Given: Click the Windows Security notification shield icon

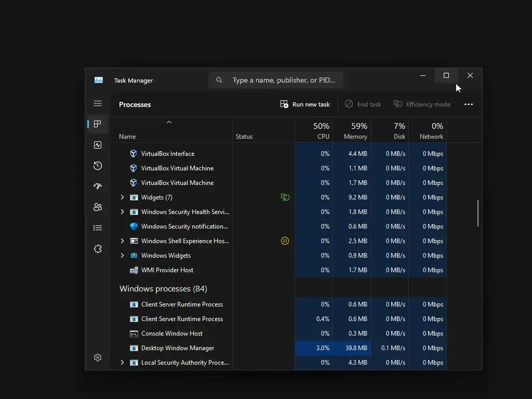Looking at the screenshot, I should click(x=134, y=227).
